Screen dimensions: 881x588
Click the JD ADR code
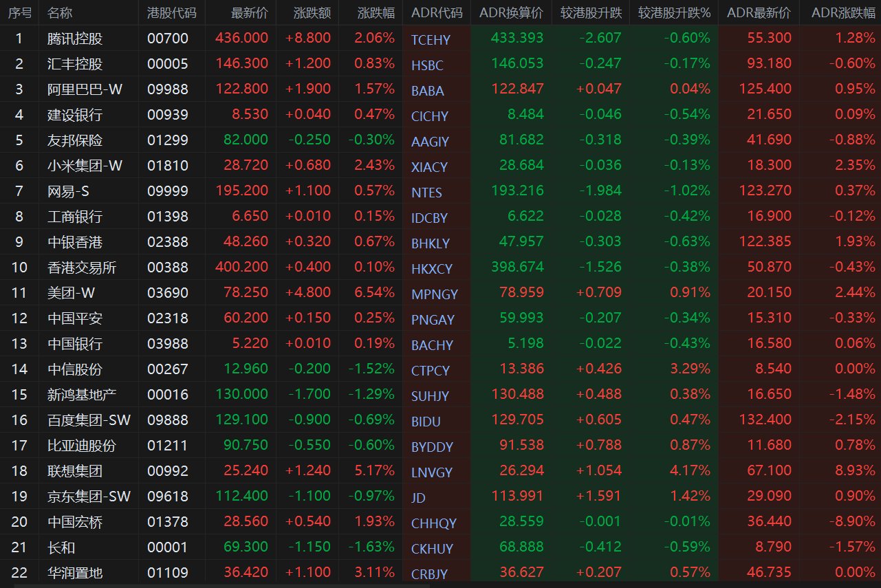pyautogui.click(x=418, y=498)
